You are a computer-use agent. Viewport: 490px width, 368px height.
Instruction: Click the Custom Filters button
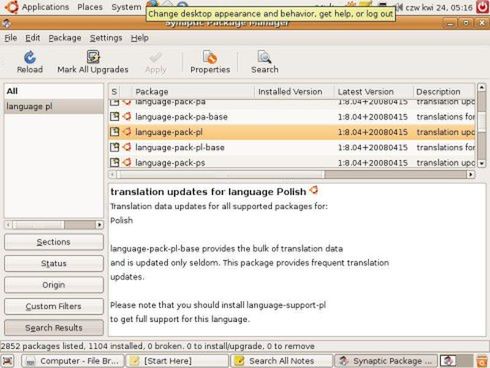[x=54, y=306]
